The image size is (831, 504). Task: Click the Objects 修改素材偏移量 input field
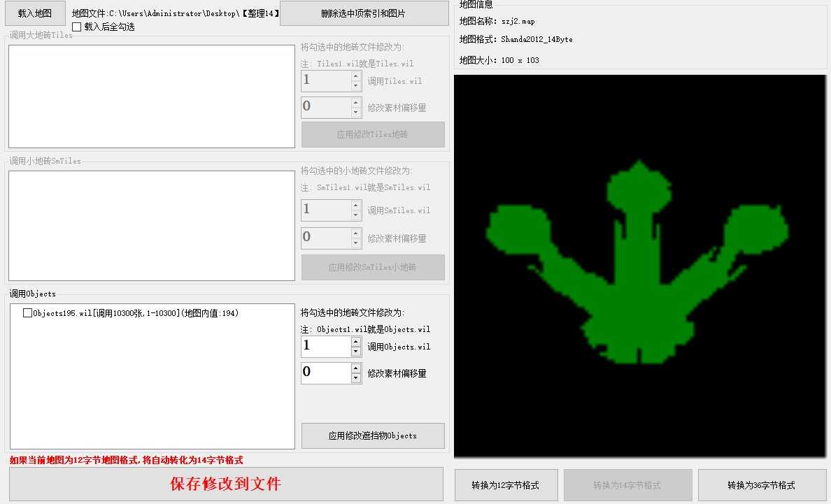(x=325, y=373)
